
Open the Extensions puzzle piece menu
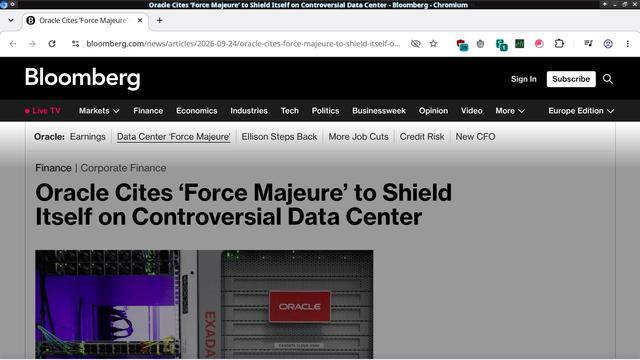click(x=559, y=44)
